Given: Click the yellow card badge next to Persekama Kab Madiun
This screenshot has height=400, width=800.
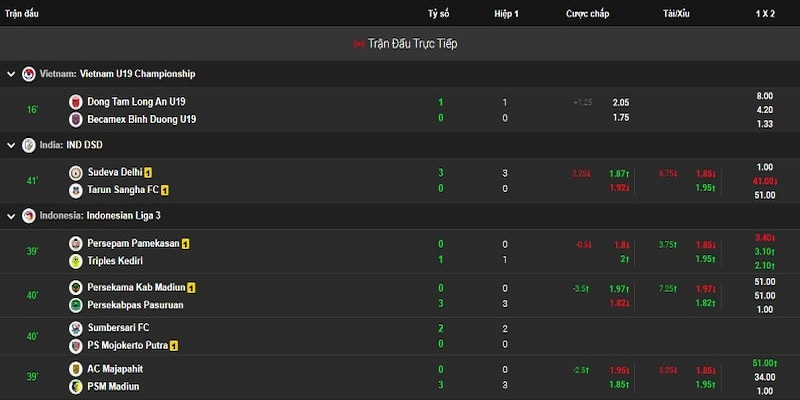Looking at the screenshot, I should 191,288.
